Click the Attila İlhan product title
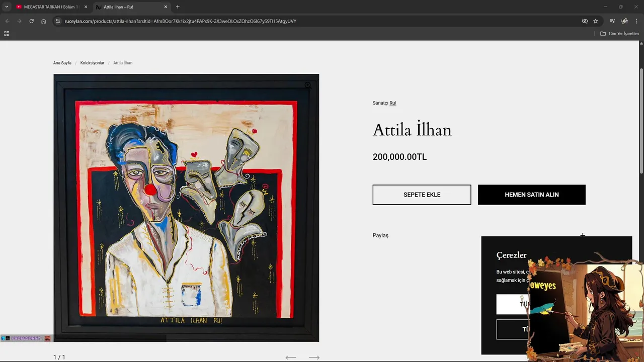Screen dimensions: 644x362 coord(412,130)
